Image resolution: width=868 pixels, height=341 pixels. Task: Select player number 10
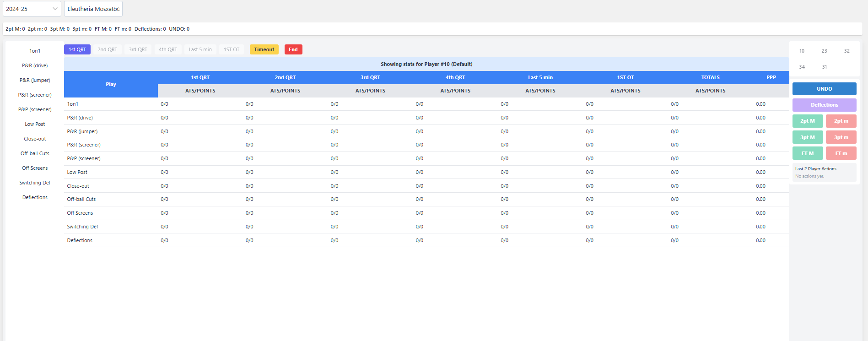802,51
